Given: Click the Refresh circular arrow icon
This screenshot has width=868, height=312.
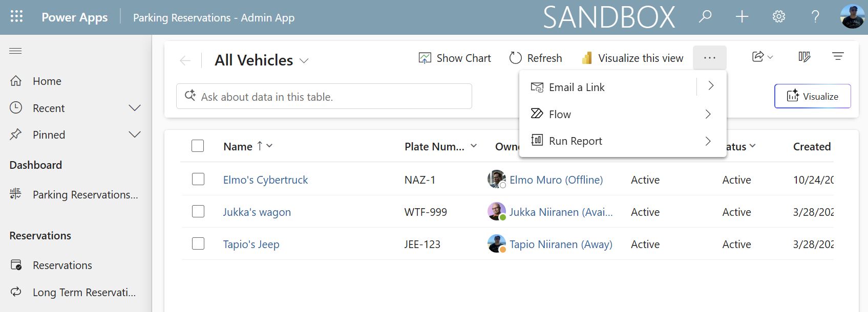Looking at the screenshot, I should pyautogui.click(x=516, y=58).
